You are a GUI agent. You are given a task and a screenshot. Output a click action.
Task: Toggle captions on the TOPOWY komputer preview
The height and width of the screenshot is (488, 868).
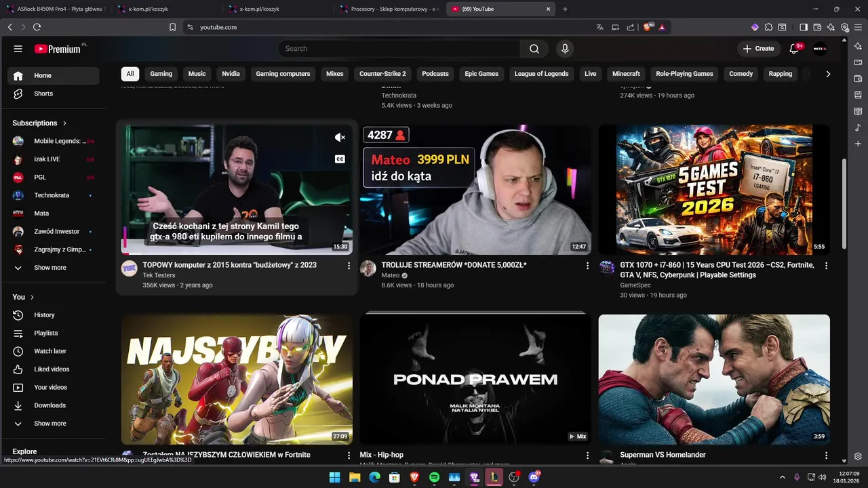pos(340,159)
